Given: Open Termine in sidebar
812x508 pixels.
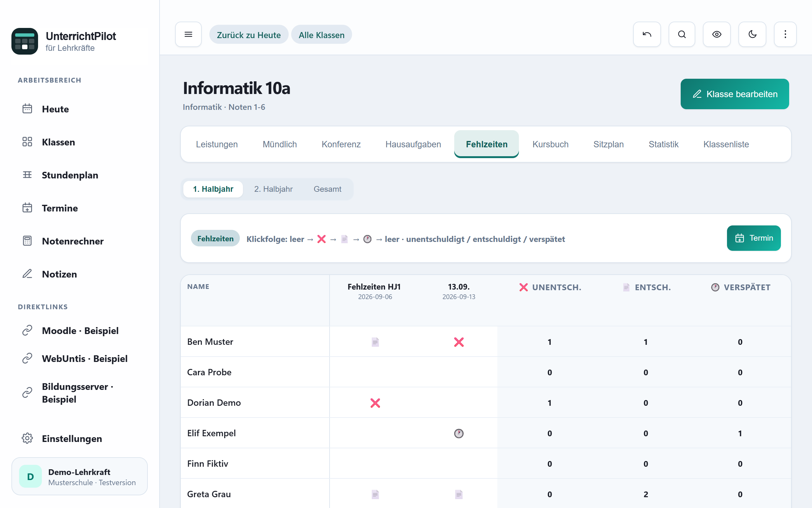Looking at the screenshot, I should (80, 208).
